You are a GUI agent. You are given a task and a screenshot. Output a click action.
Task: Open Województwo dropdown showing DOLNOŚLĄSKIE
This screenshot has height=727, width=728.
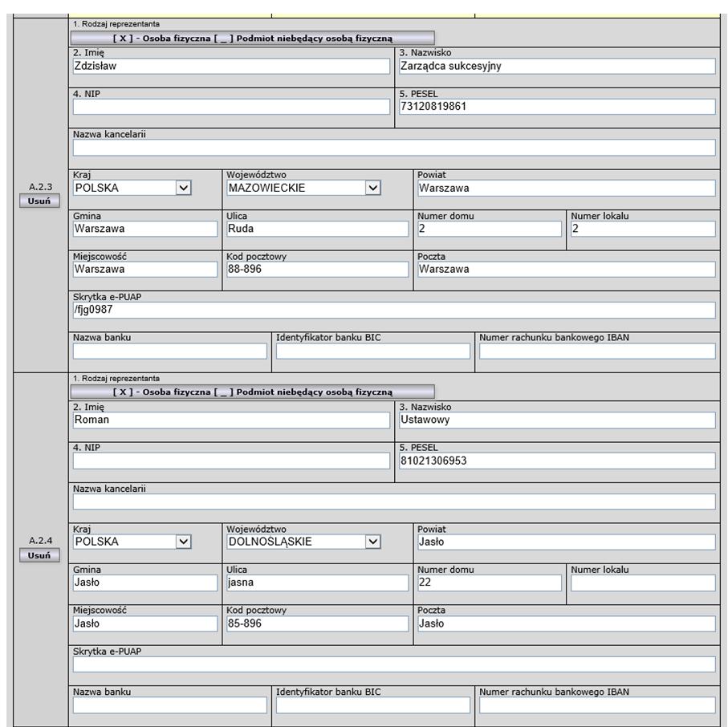[303, 542]
